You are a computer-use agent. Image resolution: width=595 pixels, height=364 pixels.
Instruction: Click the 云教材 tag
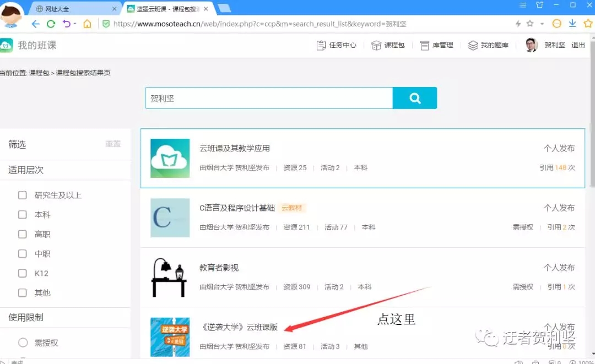pyautogui.click(x=292, y=208)
